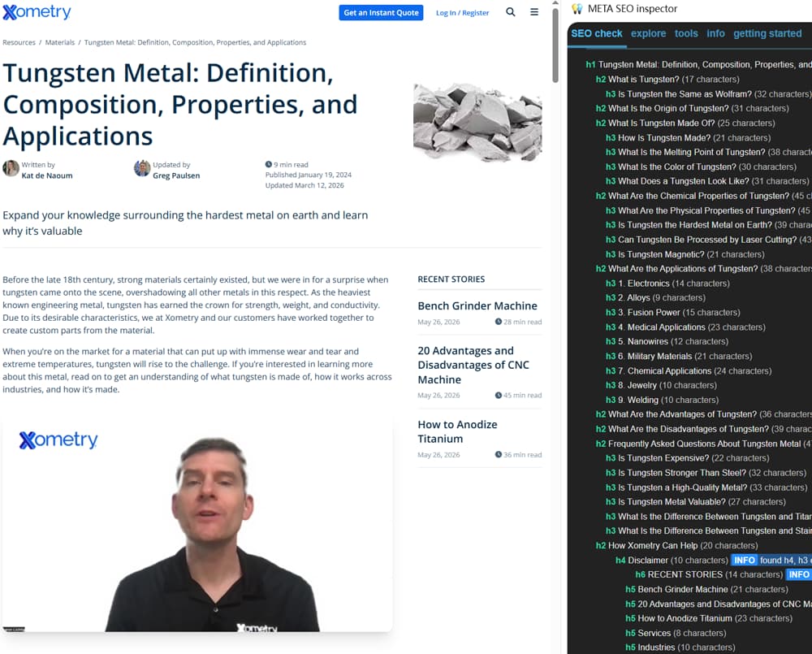Select h3 Is Tungsten Expensive? row
This screenshot has width=812, height=654.
(x=687, y=458)
